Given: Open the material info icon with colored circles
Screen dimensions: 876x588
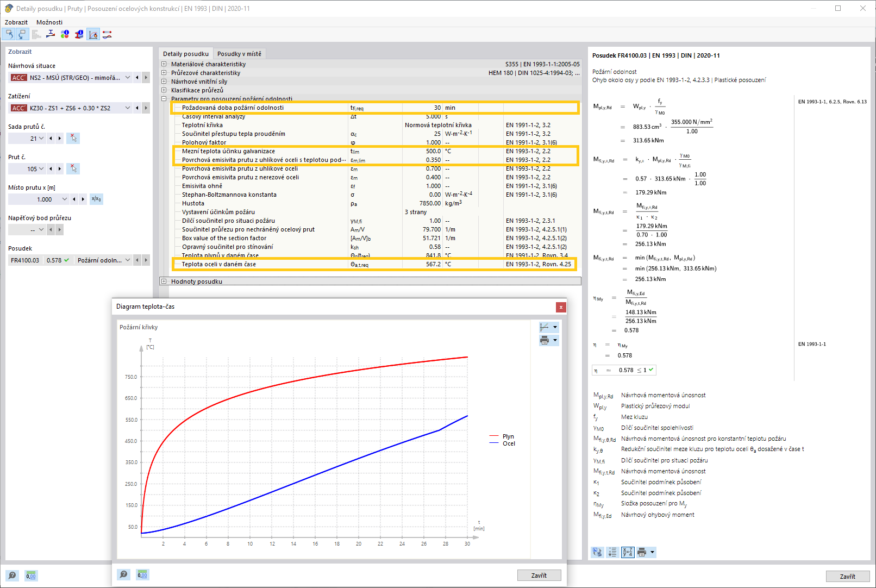Looking at the screenshot, I should [x=65, y=34].
